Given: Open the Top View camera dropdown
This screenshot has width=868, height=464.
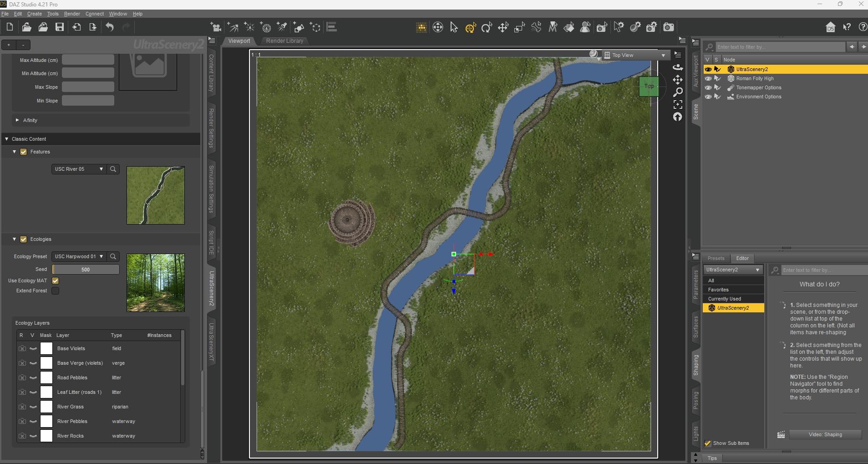Looking at the screenshot, I should (636, 55).
